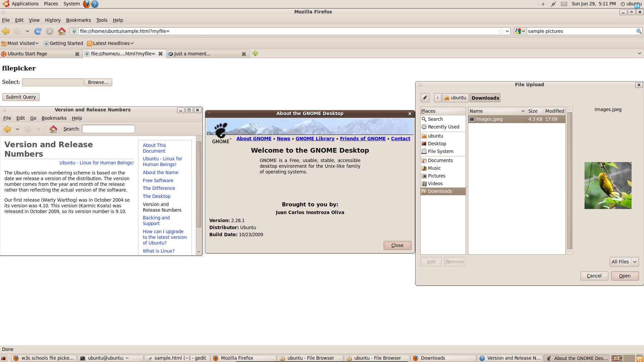This screenshot has height=362, width=644.
Task: Open the Free Software help link
Action: (158, 180)
